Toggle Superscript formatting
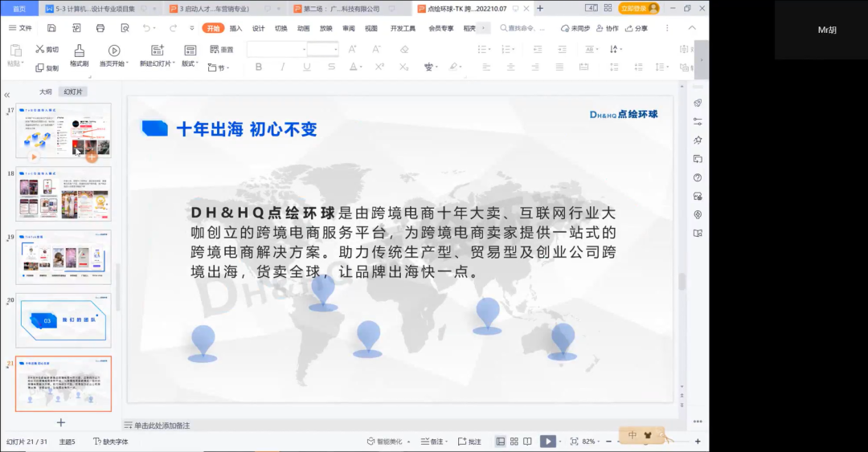 (379, 67)
